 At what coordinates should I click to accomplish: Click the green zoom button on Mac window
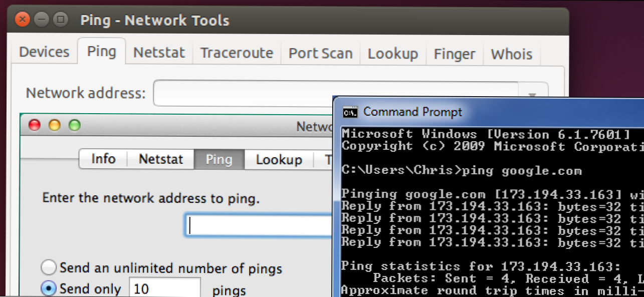click(74, 125)
